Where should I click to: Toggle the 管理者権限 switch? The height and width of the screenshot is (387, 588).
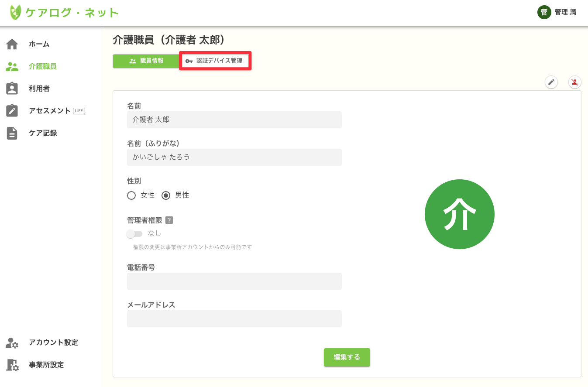pos(134,234)
